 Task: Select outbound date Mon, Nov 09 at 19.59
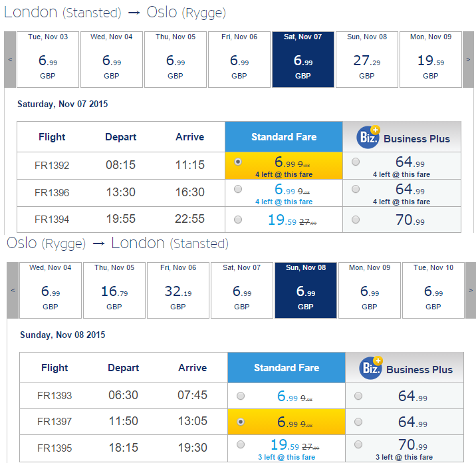click(x=431, y=59)
